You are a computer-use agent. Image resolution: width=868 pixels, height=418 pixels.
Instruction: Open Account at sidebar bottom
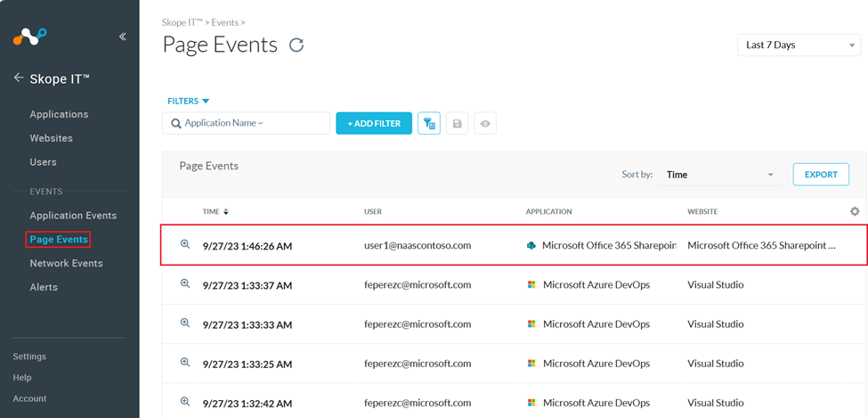[x=29, y=398]
